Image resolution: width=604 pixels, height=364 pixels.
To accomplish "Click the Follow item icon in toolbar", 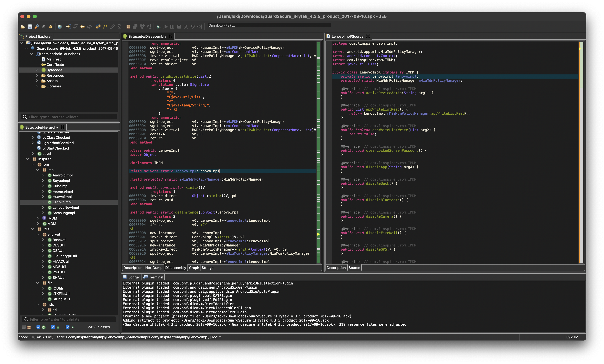I will [75, 27].
